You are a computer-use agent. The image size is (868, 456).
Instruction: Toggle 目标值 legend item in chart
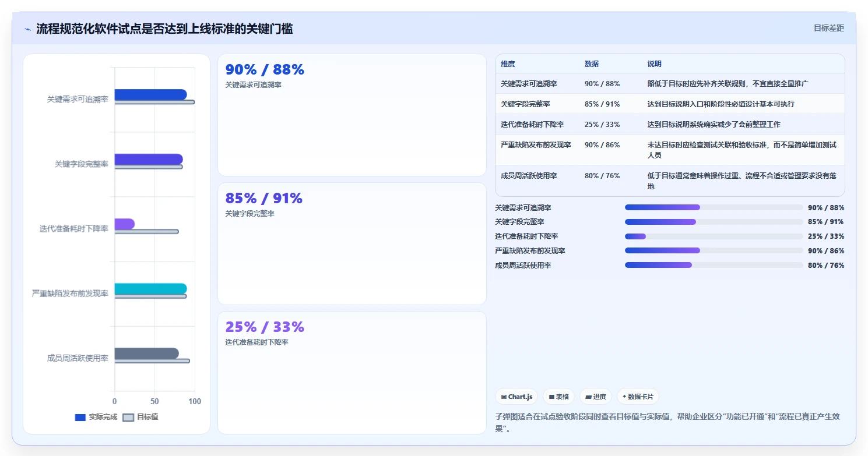coord(140,417)
